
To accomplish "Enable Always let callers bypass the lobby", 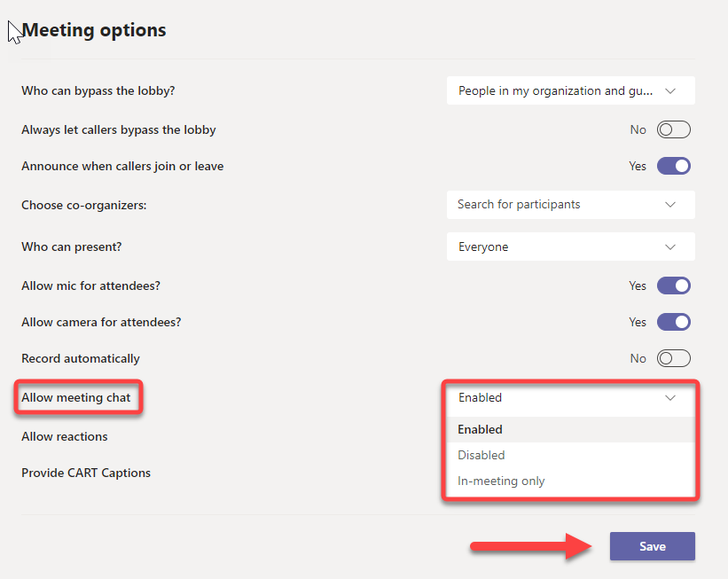I will click(673, 129).
